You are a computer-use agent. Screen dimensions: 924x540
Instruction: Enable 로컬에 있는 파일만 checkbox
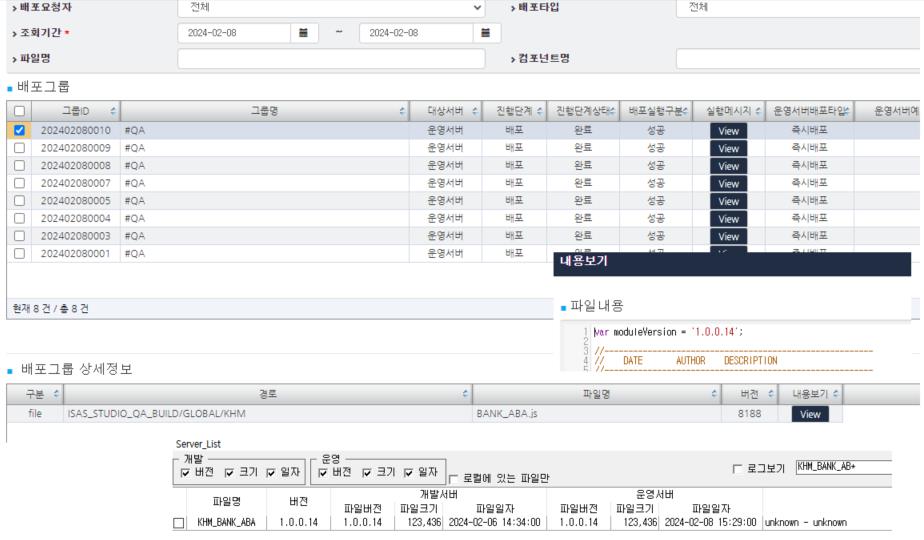(x=453, y=479)
